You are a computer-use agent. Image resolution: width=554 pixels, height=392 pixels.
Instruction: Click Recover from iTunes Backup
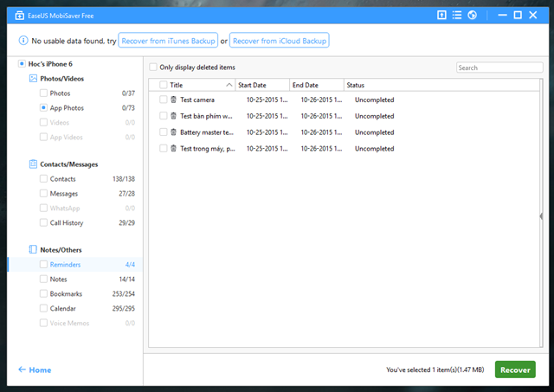[168, 41]
